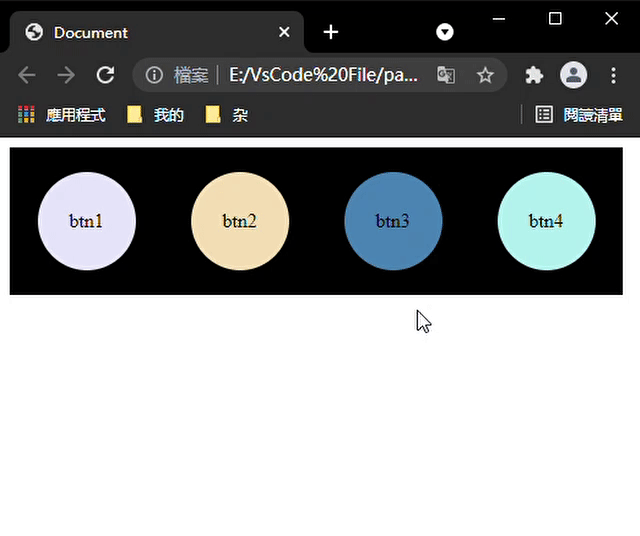The height and width of the screenshot is (536, 640).
Task: Click the address bar URL text
Action: (x=323, y=75)
